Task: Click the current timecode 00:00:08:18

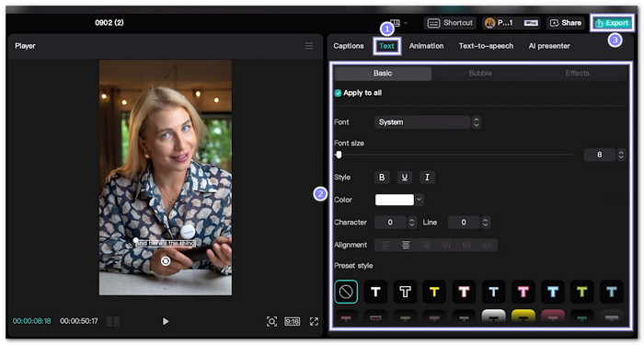Action: [x=31, y=321]
